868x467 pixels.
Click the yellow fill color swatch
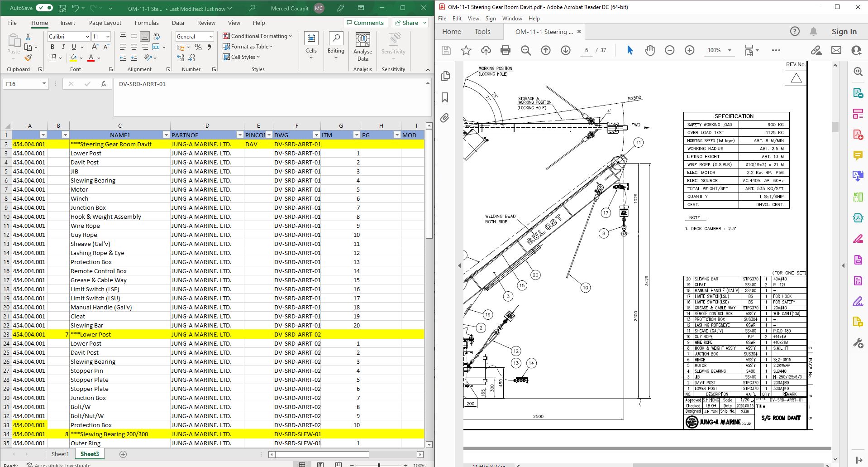pyautogui.click(x=73, y=58)
